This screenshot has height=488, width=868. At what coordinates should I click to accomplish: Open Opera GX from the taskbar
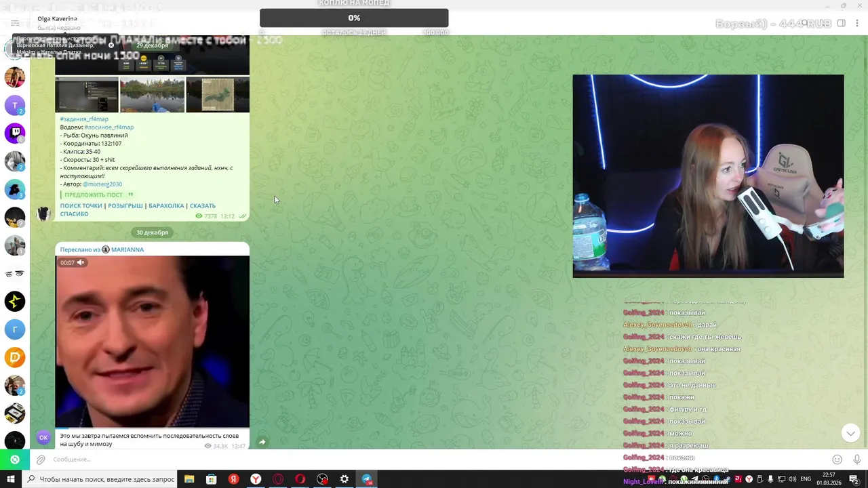(x=278, y=479)
